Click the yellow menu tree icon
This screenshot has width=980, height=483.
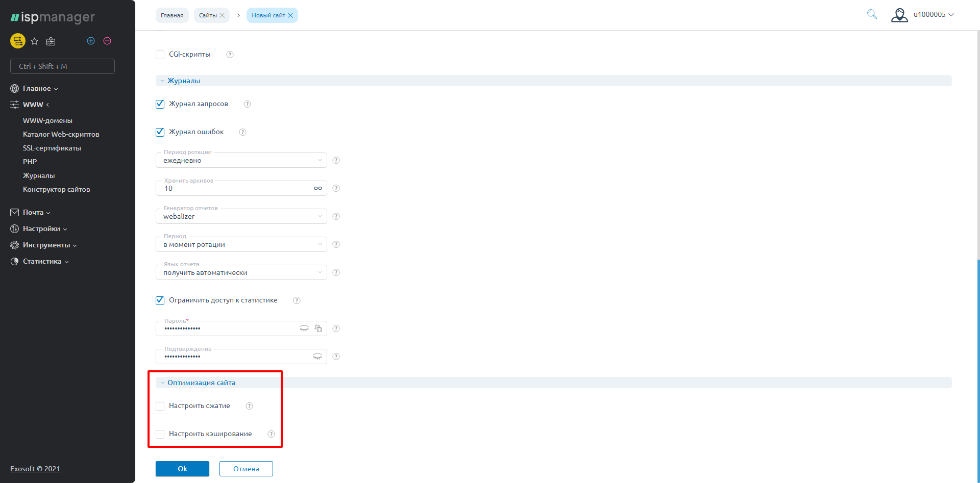coord(18,41)
